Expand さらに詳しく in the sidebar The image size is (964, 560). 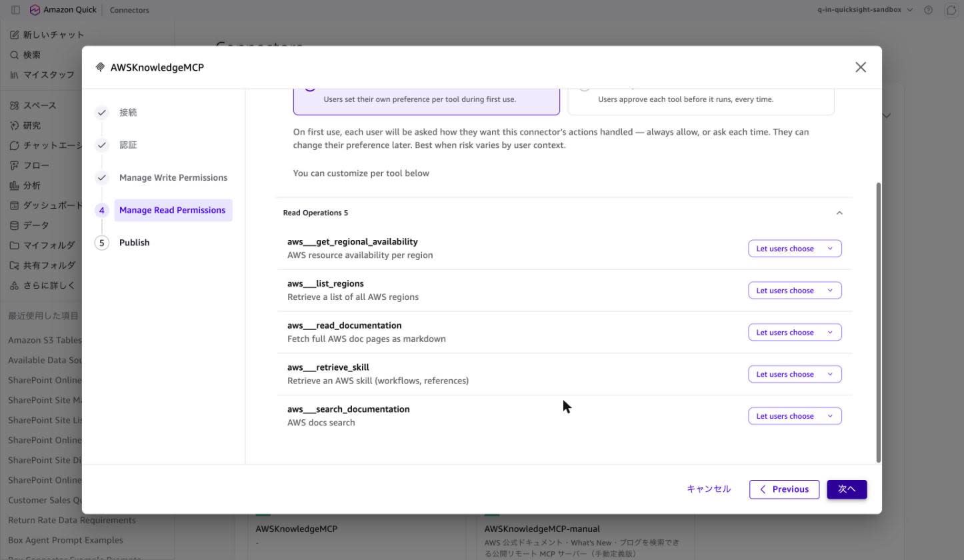click(x=42, y=285)
